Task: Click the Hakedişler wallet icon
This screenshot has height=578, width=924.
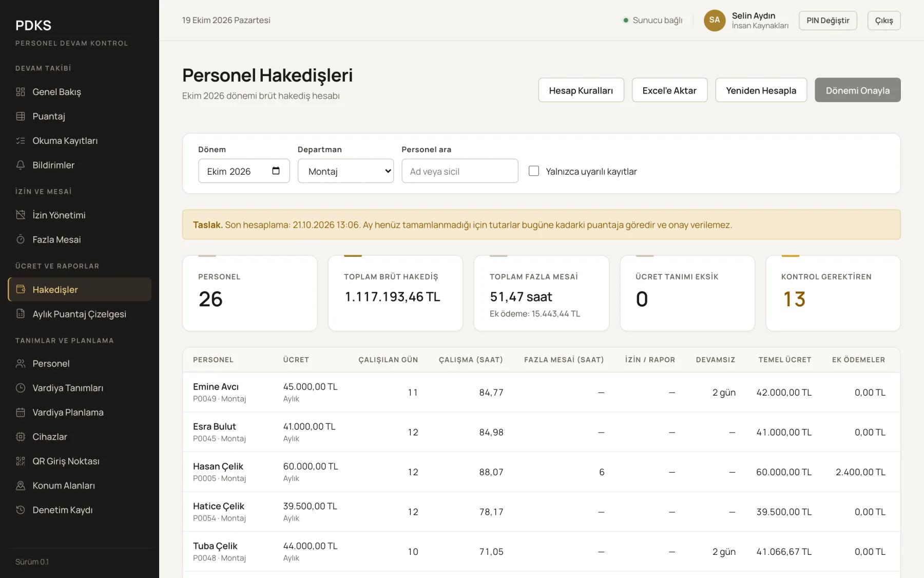Action: [21, 289]
